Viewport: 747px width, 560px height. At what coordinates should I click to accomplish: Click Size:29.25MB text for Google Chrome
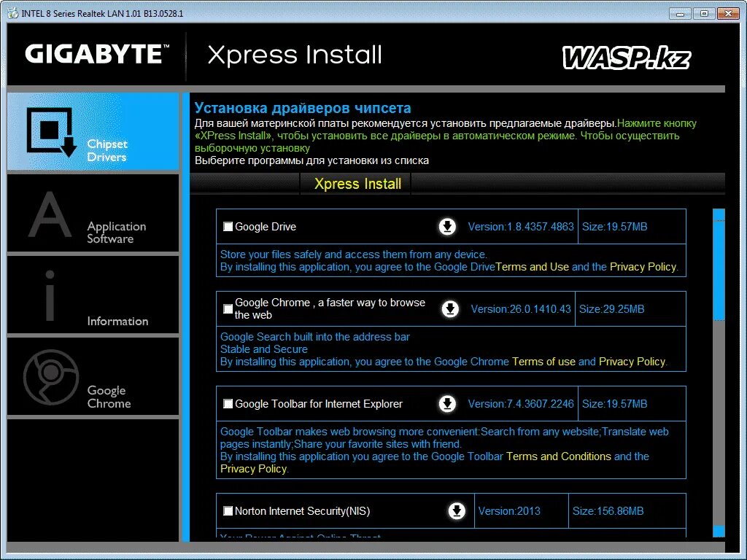(x=612, y=309)
